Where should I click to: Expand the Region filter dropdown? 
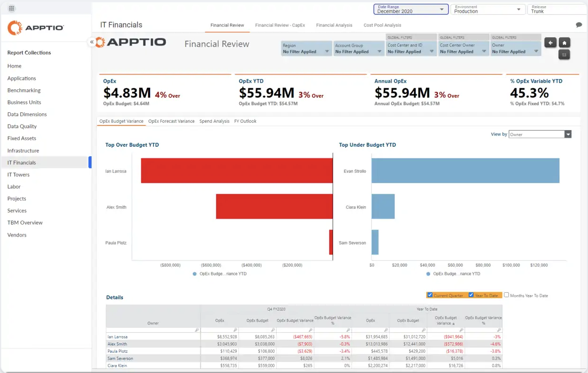point(306,49)
